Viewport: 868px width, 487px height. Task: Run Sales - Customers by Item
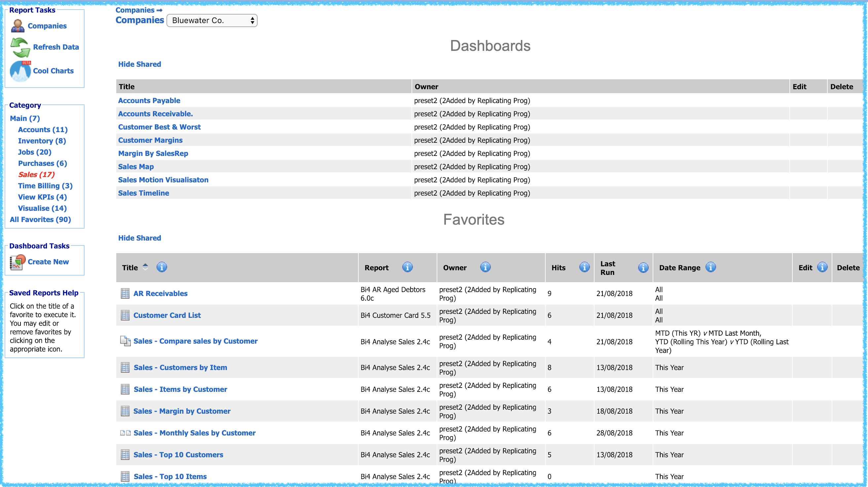pyautogui.click(x=180, y=368)
